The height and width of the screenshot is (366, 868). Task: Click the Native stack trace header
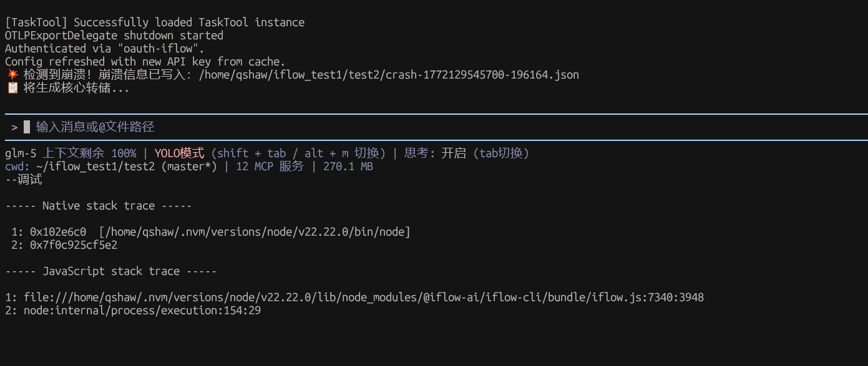point(99,206)
